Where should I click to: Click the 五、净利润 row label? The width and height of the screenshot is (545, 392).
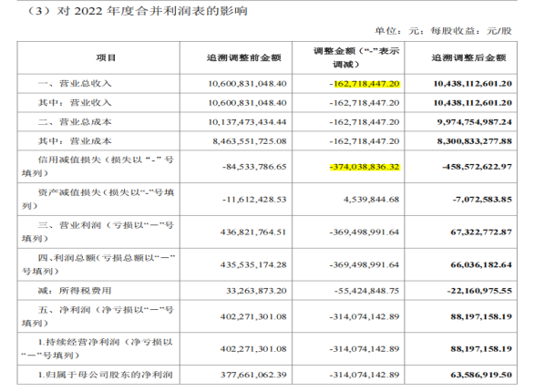pyautogui.click(x=98, y=316)
